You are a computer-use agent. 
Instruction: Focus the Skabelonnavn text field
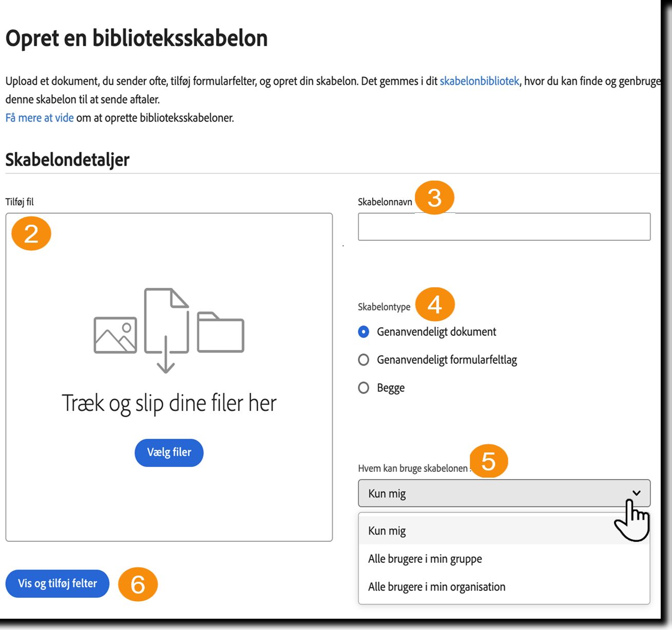[x=504, y=227]
